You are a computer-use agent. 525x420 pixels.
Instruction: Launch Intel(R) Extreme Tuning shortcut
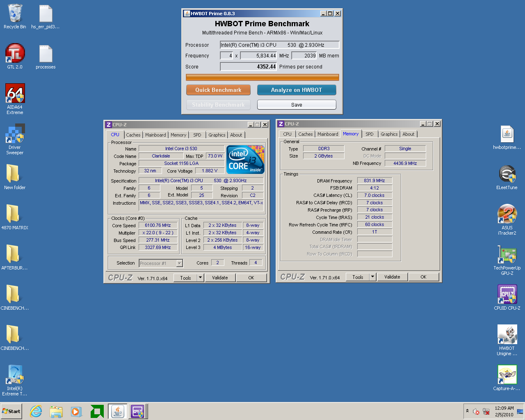coord(15,380)
